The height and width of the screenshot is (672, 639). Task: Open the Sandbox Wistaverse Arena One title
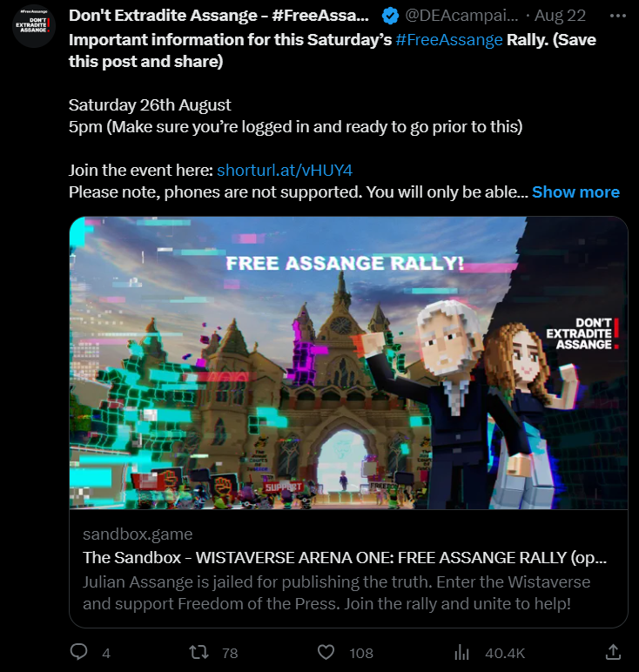click(345, 558)
